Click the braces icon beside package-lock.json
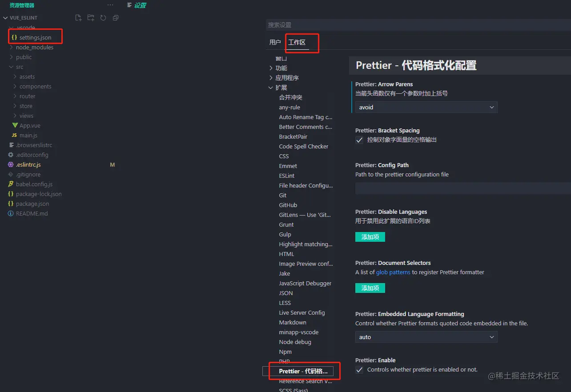This screenshot has height=392, width=571. 11,194
